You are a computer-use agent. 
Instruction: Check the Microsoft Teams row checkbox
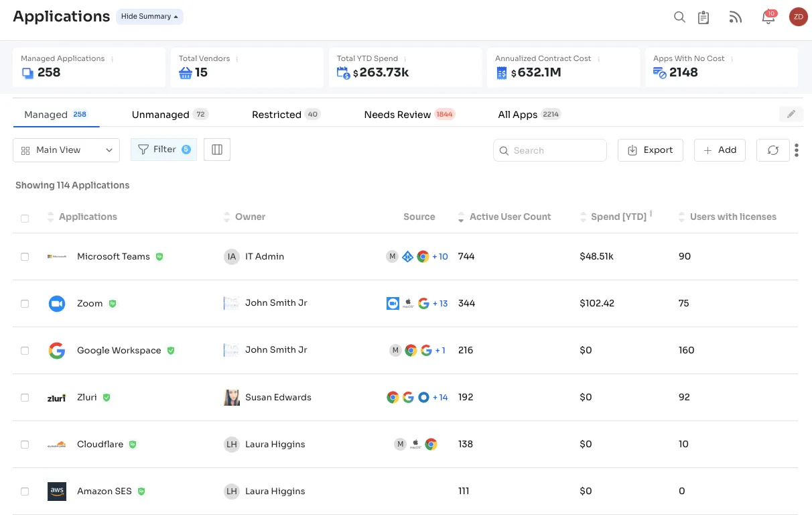(25, 256)
